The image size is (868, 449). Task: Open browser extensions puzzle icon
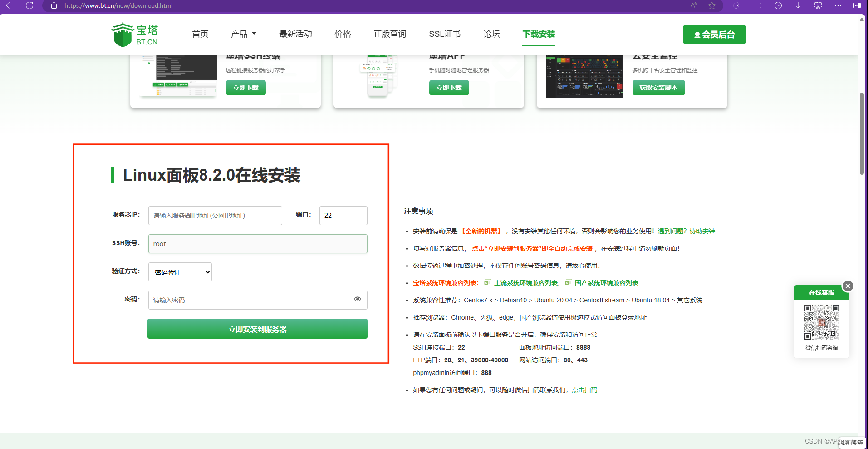point(736,5)
